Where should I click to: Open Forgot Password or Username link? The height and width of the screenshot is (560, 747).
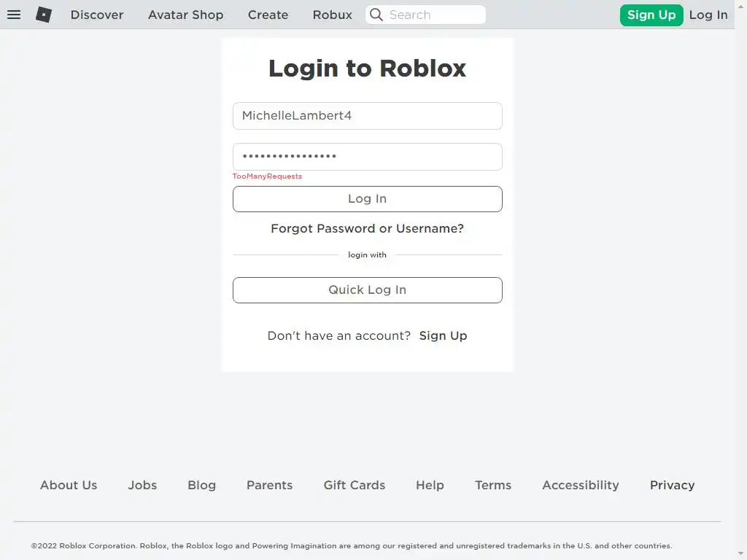[368, 228]
